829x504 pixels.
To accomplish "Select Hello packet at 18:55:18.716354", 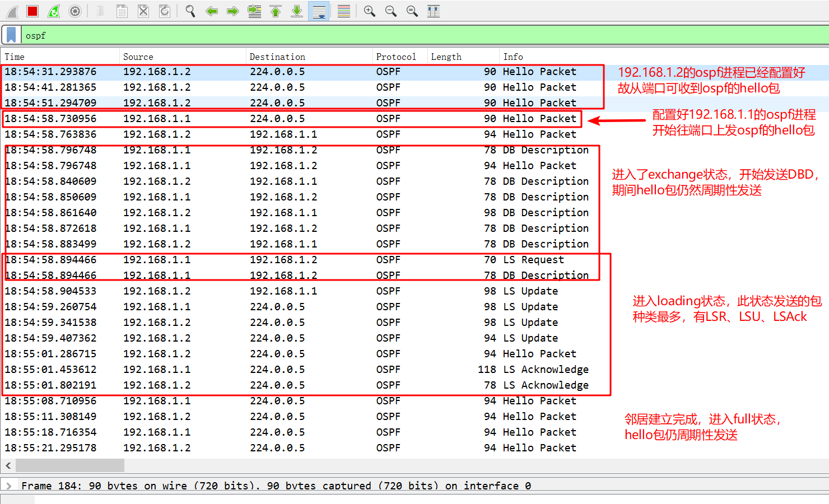I will (x=414, y=432).
